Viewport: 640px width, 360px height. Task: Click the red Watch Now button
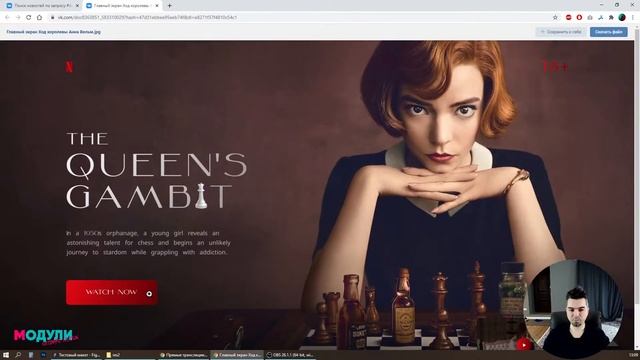coord(111,292)
